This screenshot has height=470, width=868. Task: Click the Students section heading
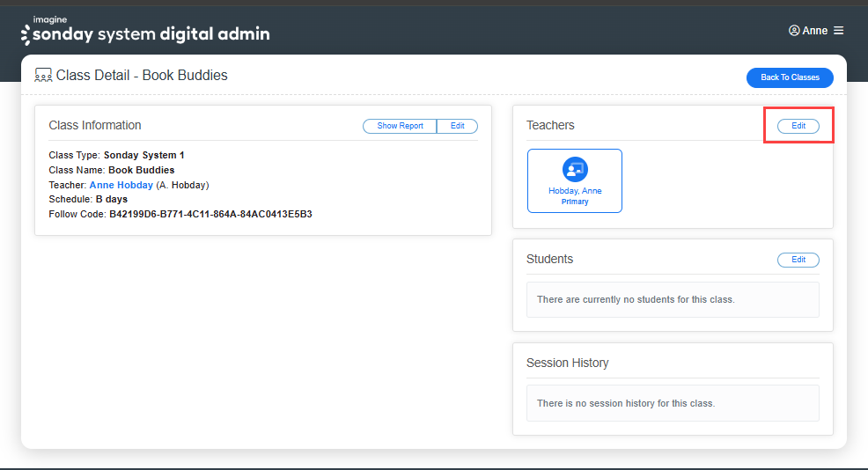[549, 259]
